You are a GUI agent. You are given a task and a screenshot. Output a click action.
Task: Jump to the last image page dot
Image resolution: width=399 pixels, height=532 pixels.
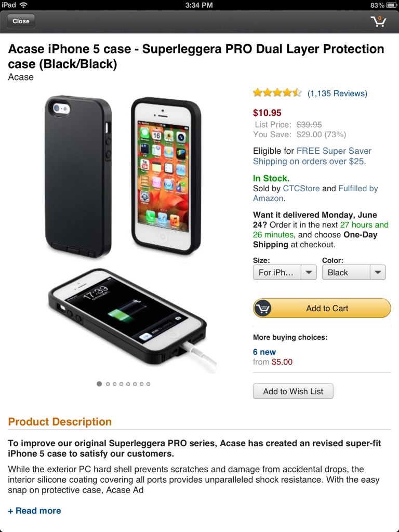coord(148,384)
